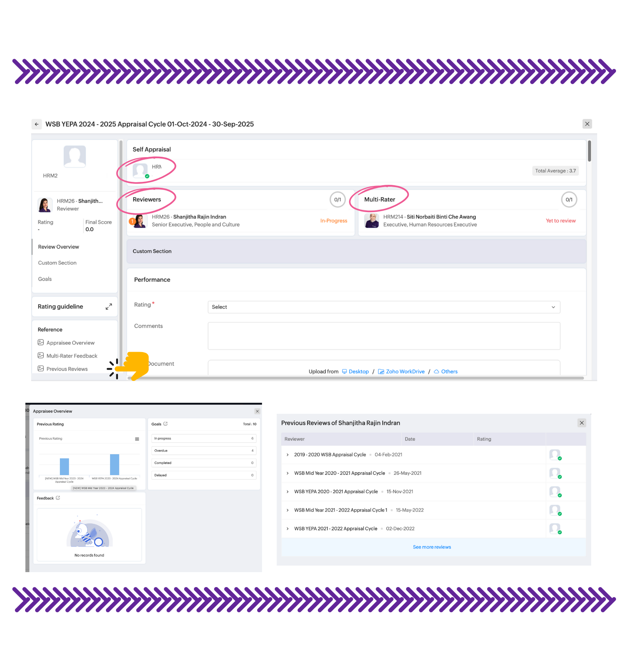Click inside the Comments text box

coord(383,336)
